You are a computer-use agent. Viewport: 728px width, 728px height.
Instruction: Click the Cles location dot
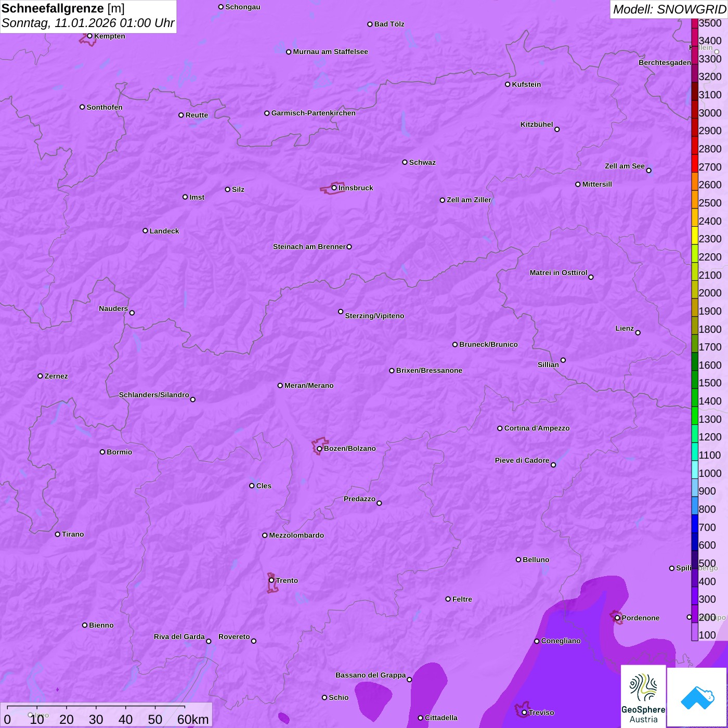point(252,486)
